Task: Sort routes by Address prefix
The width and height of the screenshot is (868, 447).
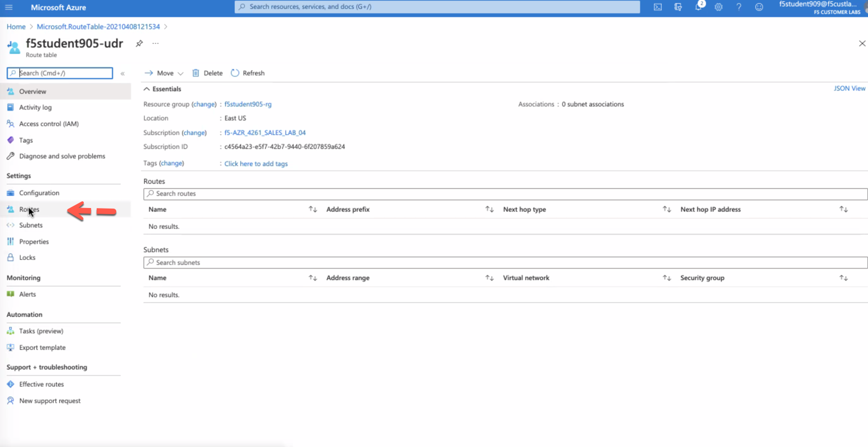Action: tap(489, 209)
